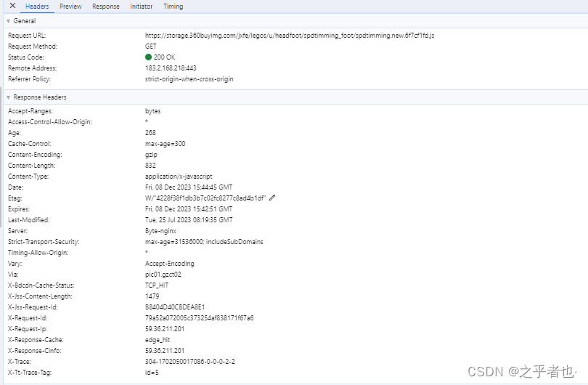Select Strict-Transport-Security value max-age=31536000
This screenshot has width=588, height=385.
(x=204, y=242)
